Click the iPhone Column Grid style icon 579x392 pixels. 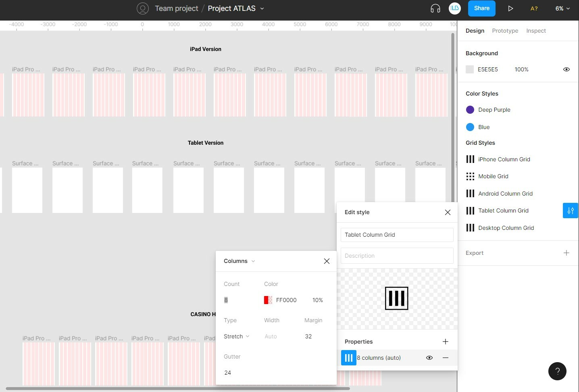click(x=470, y=159)
